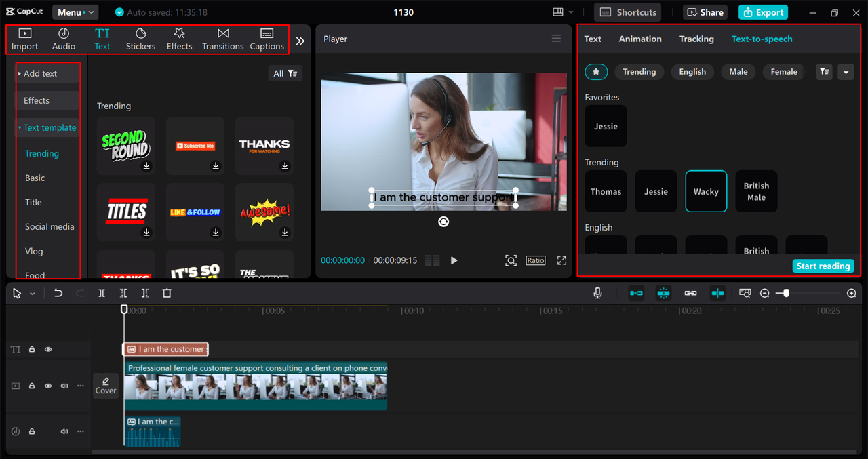Screen dimensions: 868x459
Task: Click the Share button
Action: pos(705,12)
